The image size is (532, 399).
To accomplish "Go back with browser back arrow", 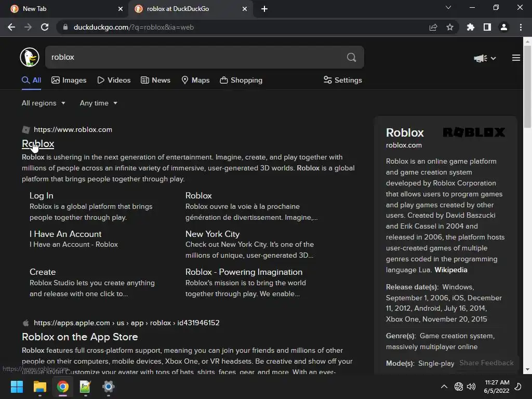I will point(11,27).
